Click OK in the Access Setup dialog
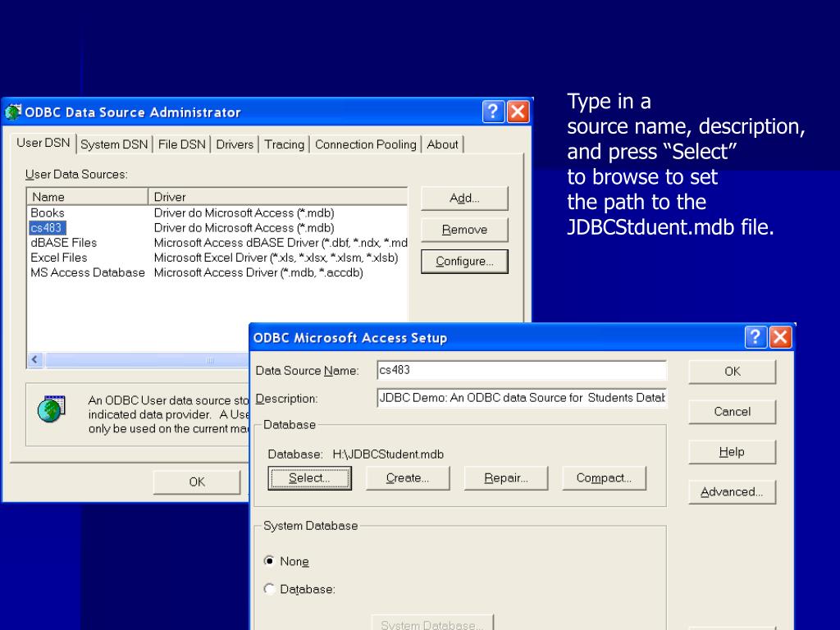The width and height of the screenshot is (840, 630). 733,372
